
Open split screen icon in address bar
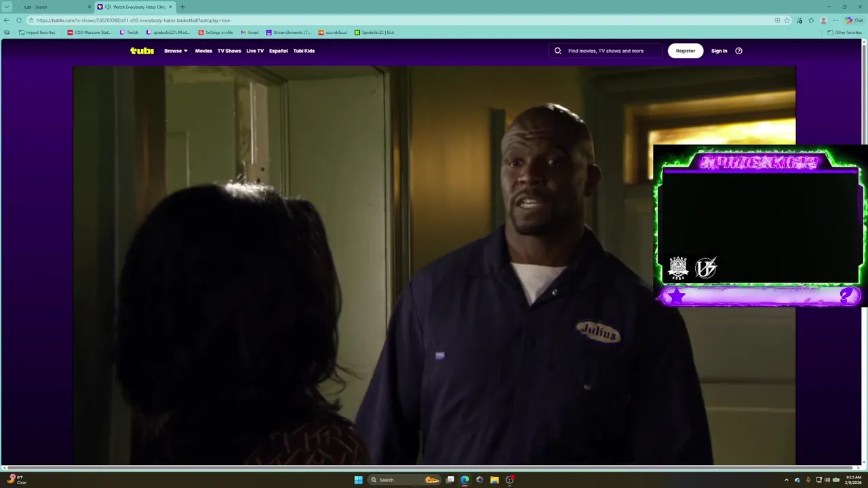point(777,20)
